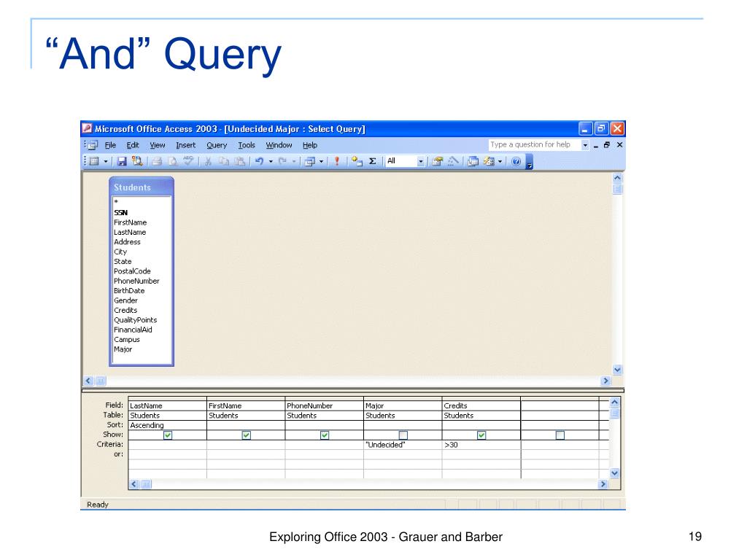Expand the New Object dropdown arrow
747x560 pixels.
click(500, 161)
